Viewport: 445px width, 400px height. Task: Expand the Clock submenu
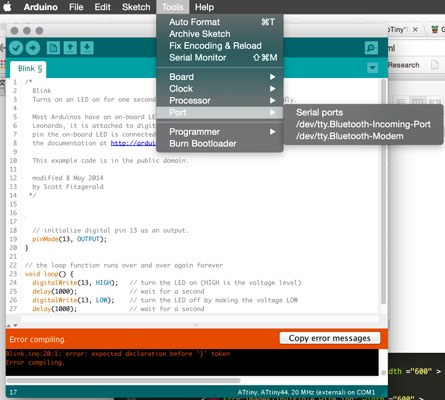pyautogui.click(x=220, y=89)
